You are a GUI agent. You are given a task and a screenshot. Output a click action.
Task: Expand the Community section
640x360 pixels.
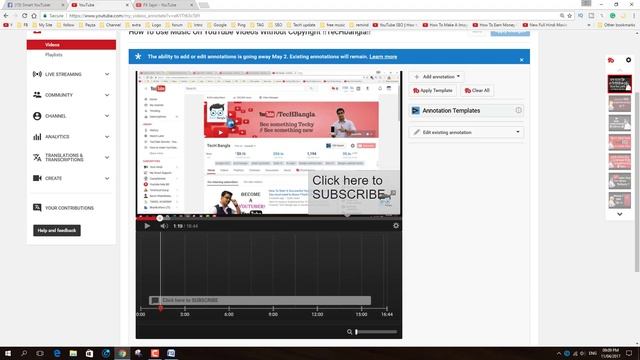point(107,95)
